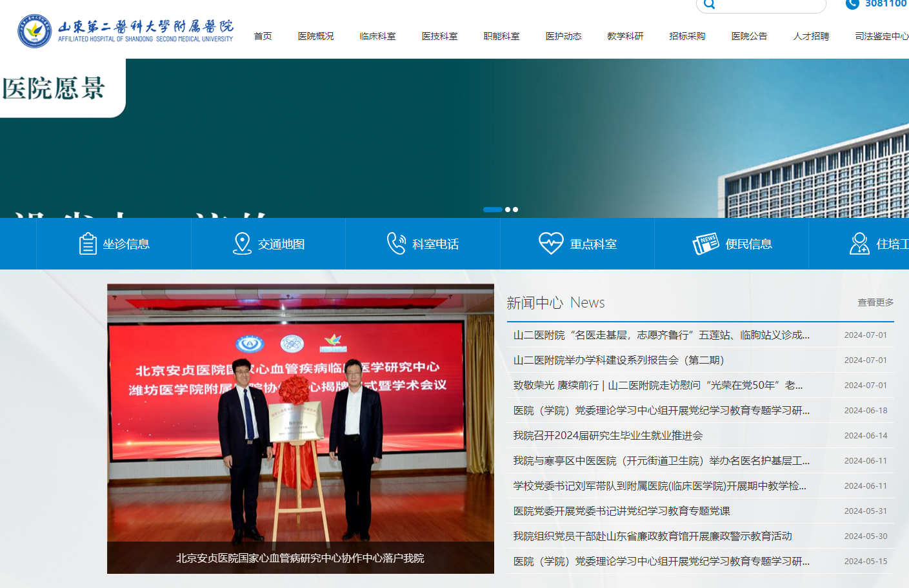Image resolution: width=909 pixels, height=588 pixels.
Task: Click the telephone icon for 科室电话
Action: [x=396, y=244]
